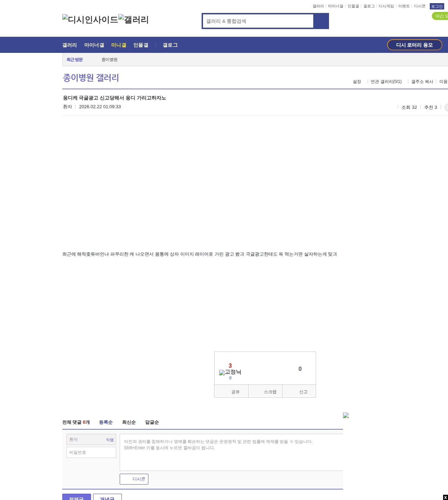Click the 고정닉 recommend icon
The height and width of the screenshot is (500, 448).
(230, 372)
